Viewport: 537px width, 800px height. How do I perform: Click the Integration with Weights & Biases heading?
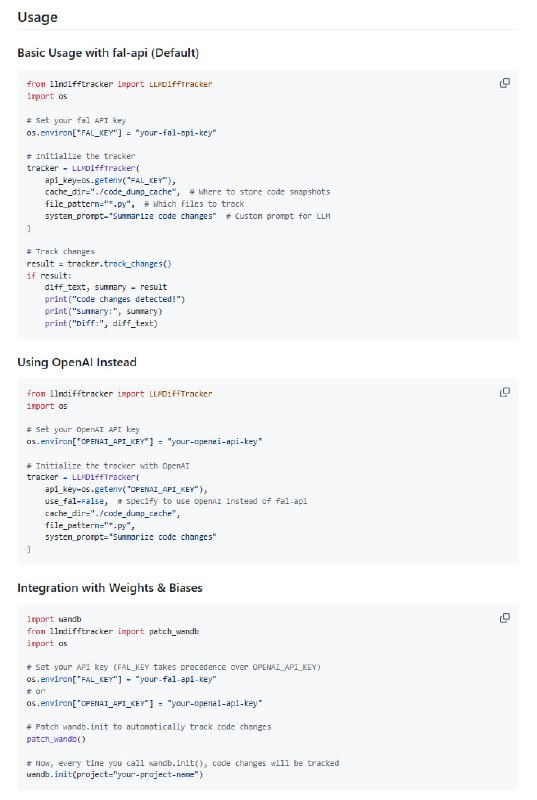(x=110, y=588)
